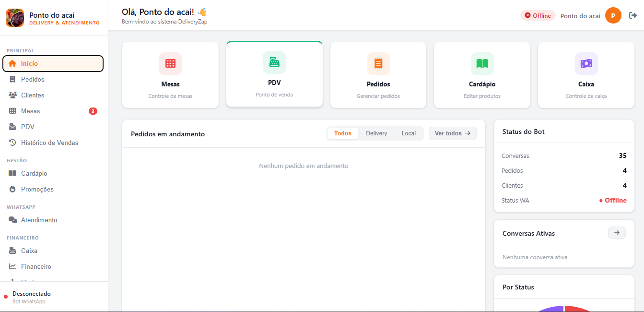Open PDV in sidebar menu
Image resolution: width=644 pixels, height=312 pixels.
coord(53,127)
